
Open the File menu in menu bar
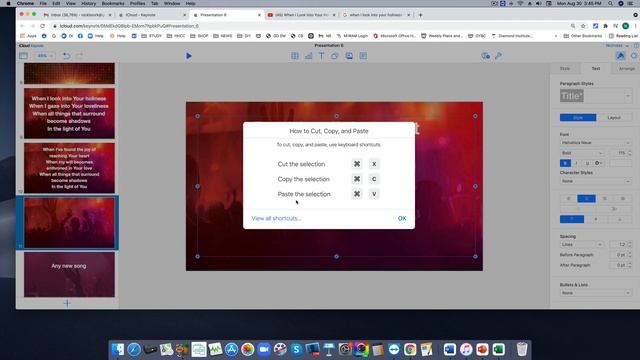[x=43, y=3]
